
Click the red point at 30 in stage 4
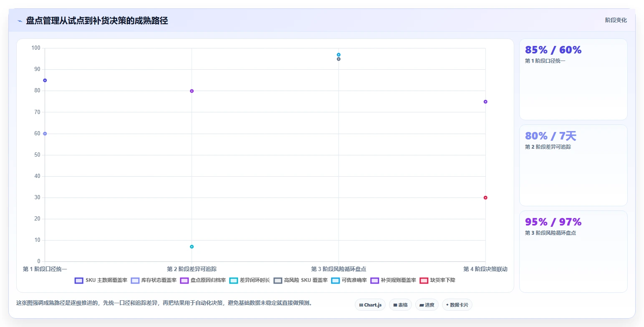(x=485, y=198)
